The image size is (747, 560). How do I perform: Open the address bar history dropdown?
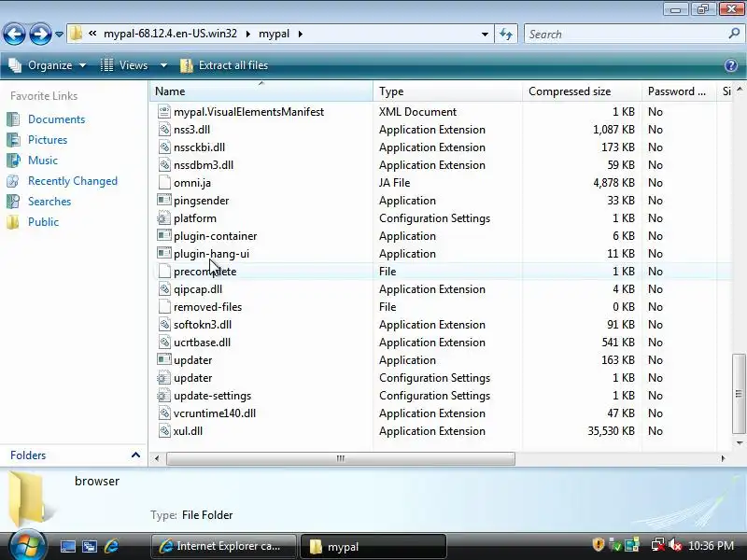485,35
